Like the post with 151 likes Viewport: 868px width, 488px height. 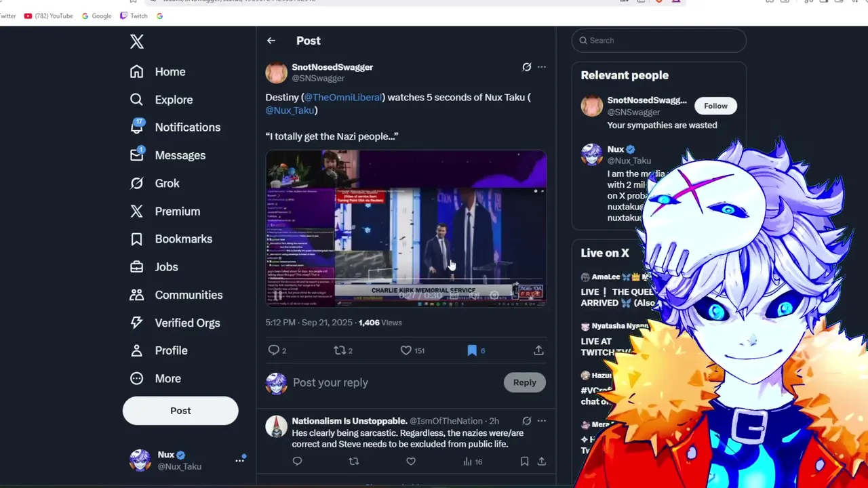(406, 350)
